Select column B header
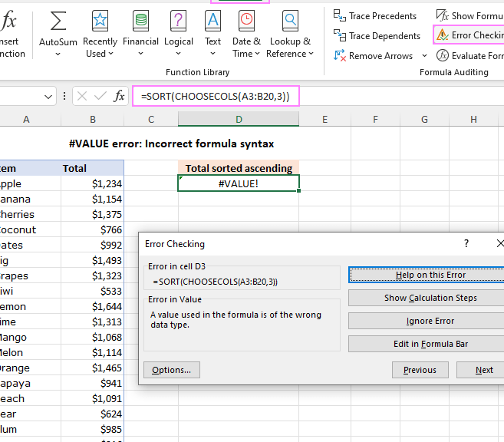The image size is (504, 442). 93,120
